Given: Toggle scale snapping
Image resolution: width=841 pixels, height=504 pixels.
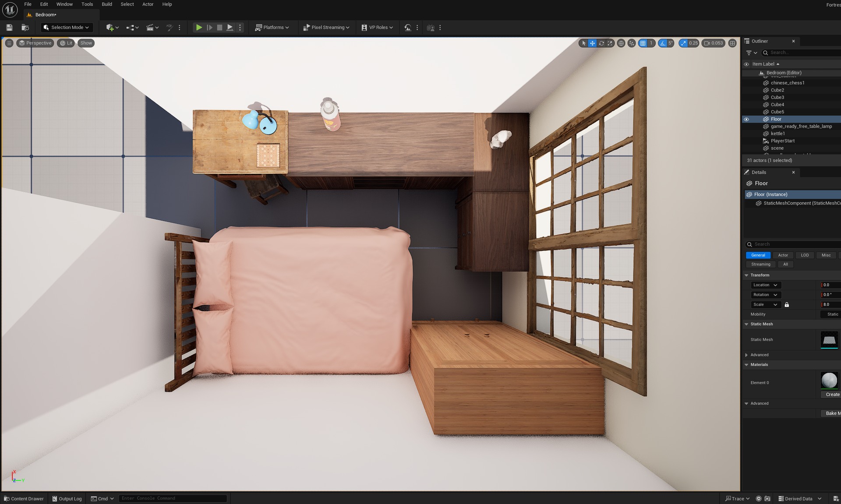Looking at the screenshot, I should click(x=683, y=43).
